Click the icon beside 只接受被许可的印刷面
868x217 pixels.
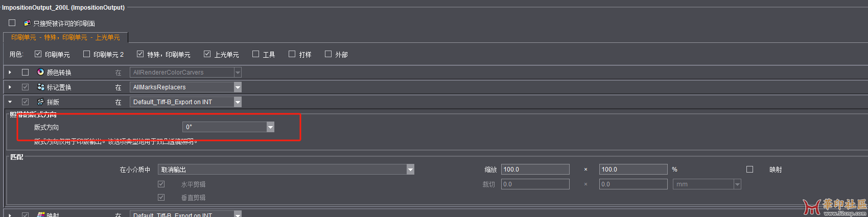[28, 23]
